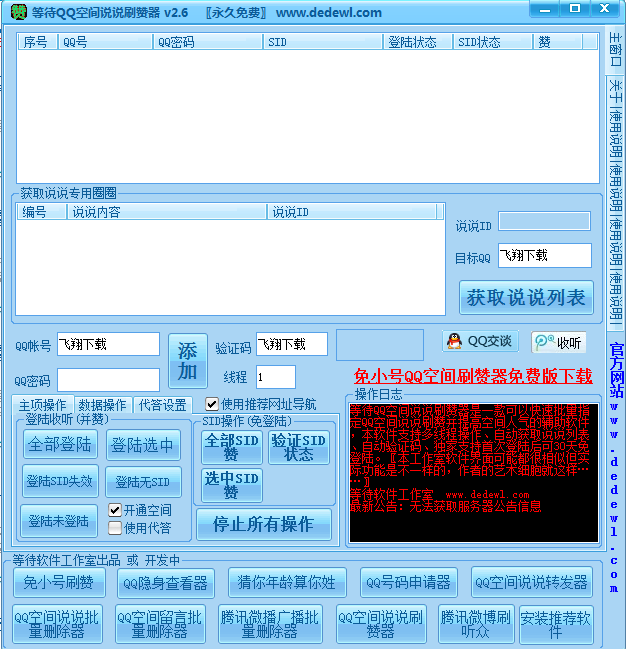Viewport: 626px width, 649px height.
Task: Uncheck the 开通空间 checkbox
Action: (x=115, y=510)
